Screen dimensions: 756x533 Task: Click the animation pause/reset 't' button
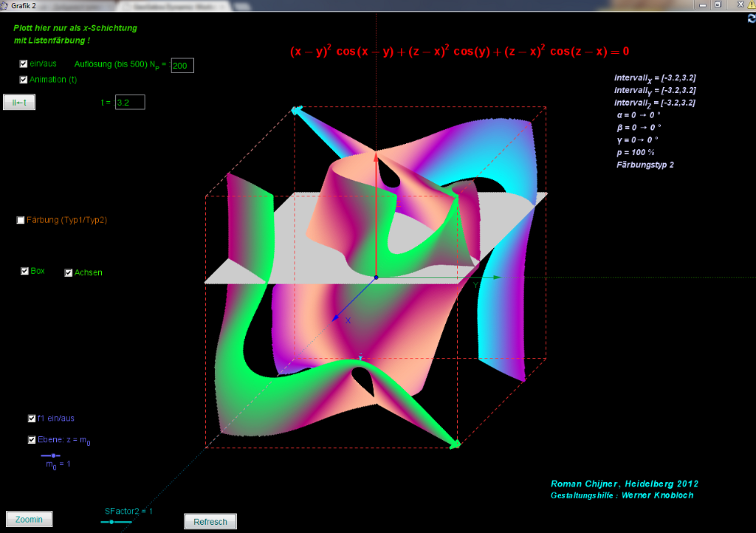tap(19, 103)
